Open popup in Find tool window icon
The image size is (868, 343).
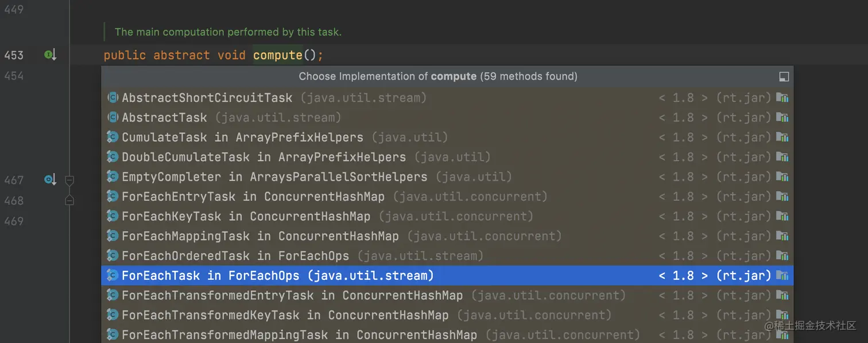pyautogui.click(x=784, y=77)
